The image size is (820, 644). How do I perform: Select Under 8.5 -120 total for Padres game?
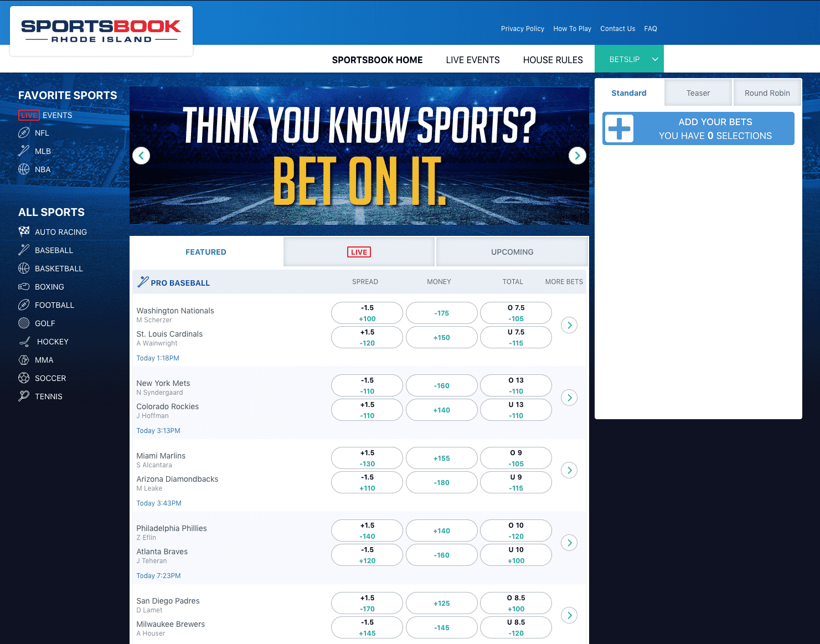(x=516, y=627)
